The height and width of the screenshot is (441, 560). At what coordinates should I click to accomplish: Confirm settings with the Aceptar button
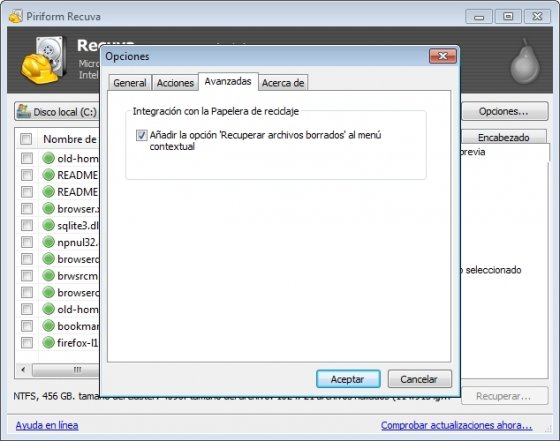point(348,379)
